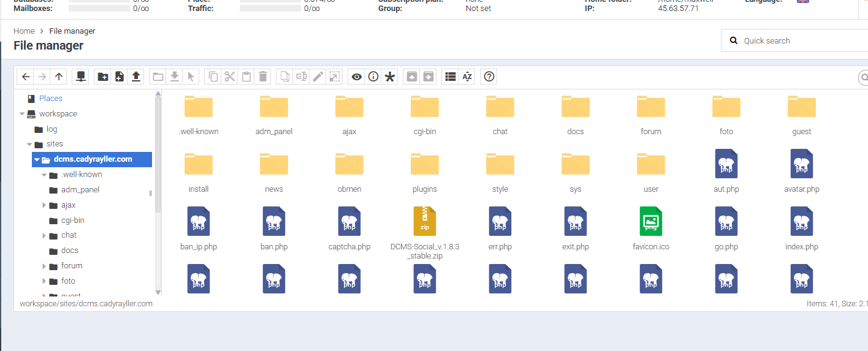Go up to the parent folder
Image resolution: width=868 pixels, height=351 pixels.
pyautogui.click(x=59, y=77)
